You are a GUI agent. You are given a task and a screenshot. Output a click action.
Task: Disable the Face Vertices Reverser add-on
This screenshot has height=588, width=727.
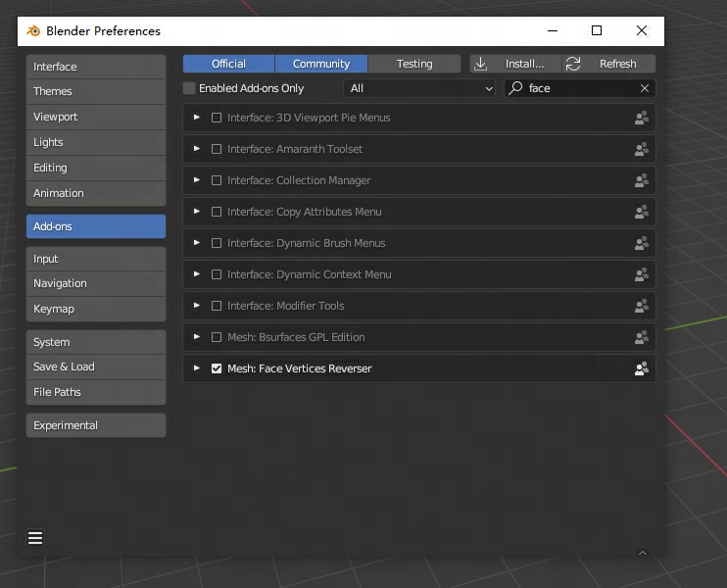(217, 368)
